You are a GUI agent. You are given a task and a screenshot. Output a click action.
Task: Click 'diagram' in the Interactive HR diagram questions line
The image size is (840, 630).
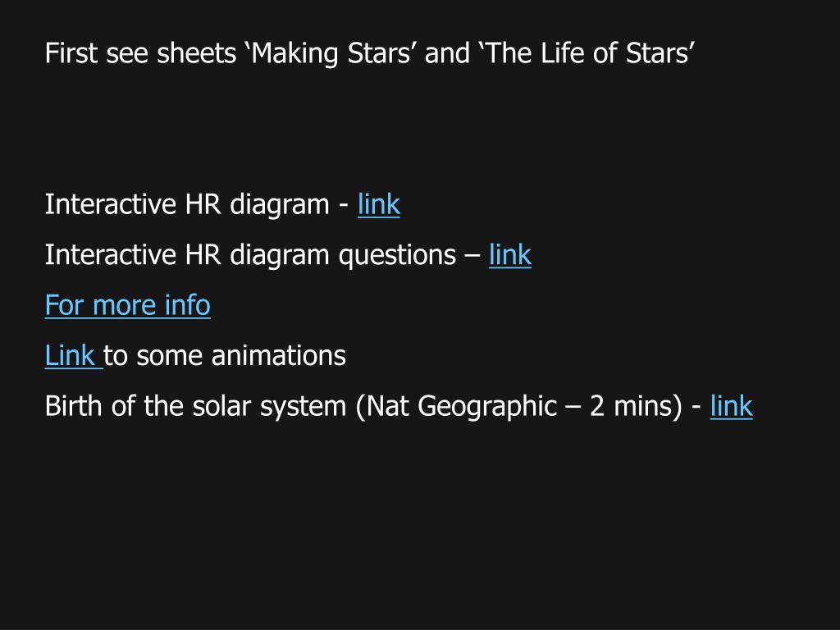280,254
